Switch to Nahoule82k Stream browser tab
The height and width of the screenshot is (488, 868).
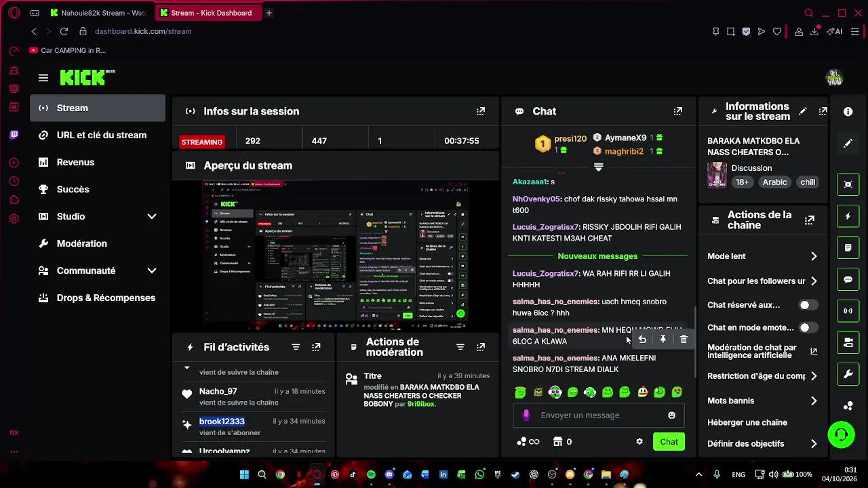coord(98,13)
